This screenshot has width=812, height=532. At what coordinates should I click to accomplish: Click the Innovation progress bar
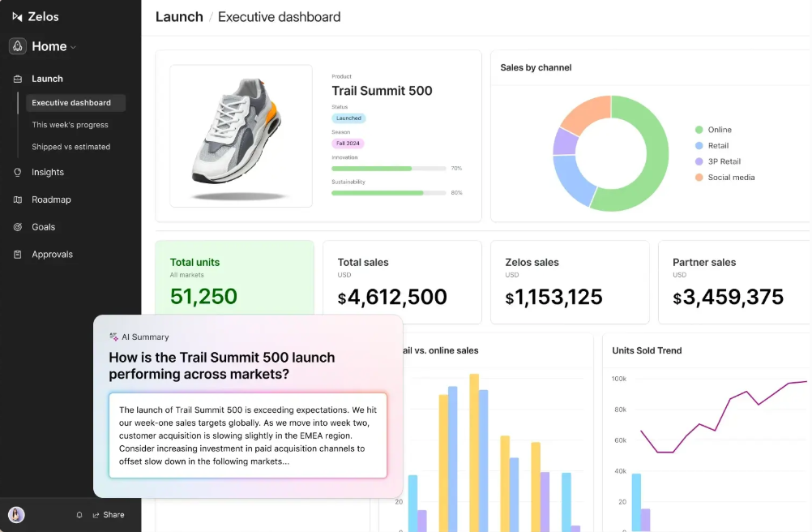point(388,169)
